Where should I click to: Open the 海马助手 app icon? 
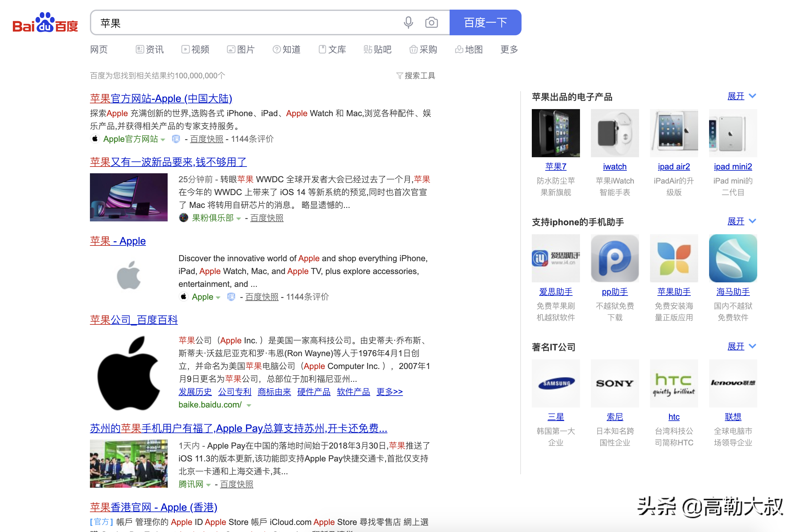tap(733, 258)
